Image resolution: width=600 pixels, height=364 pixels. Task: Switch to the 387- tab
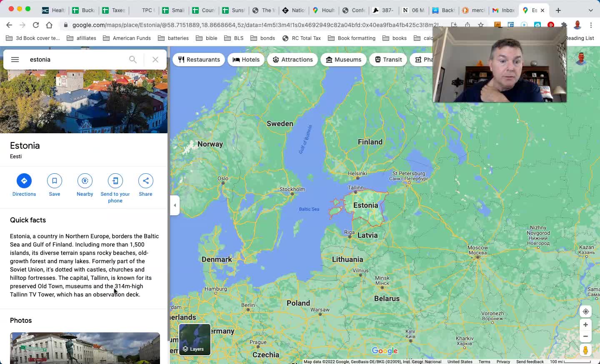[x=383, y=10]
